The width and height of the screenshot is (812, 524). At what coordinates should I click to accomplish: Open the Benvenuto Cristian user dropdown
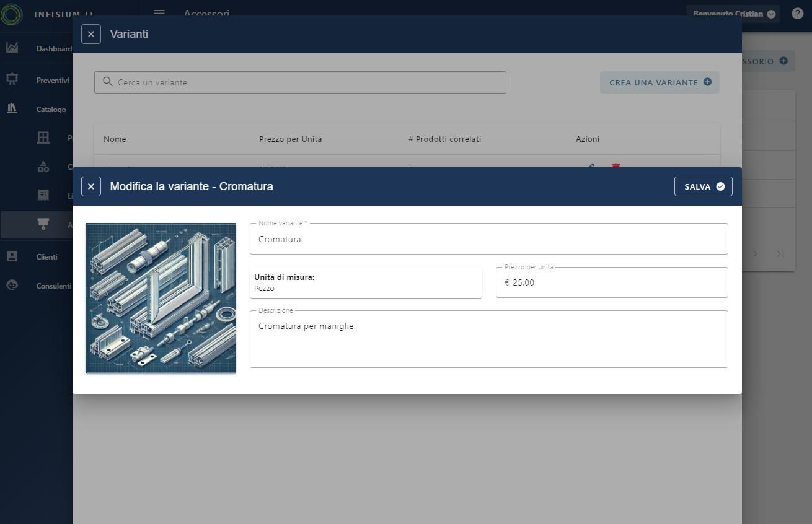[x=733, y=14]
